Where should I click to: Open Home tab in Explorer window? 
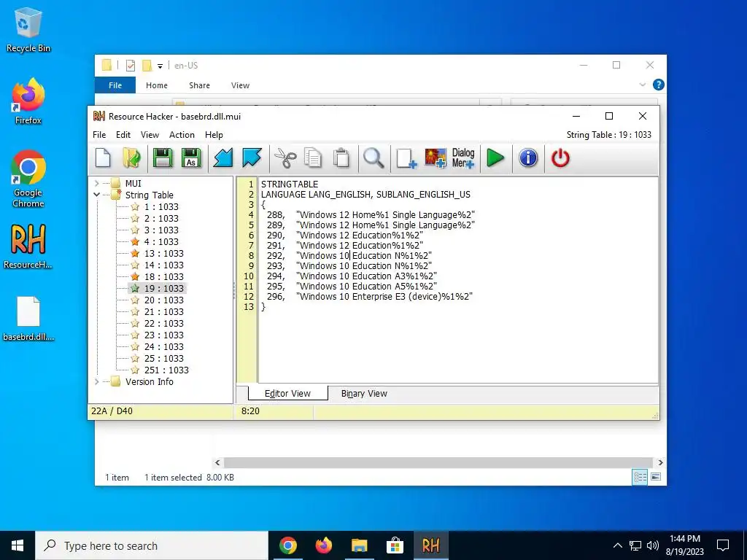[157, 85]
